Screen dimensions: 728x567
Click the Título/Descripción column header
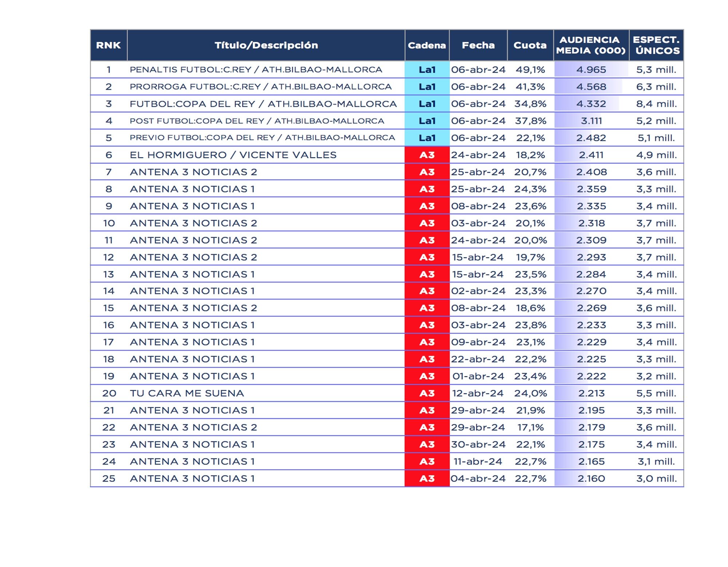pos(266,45)
